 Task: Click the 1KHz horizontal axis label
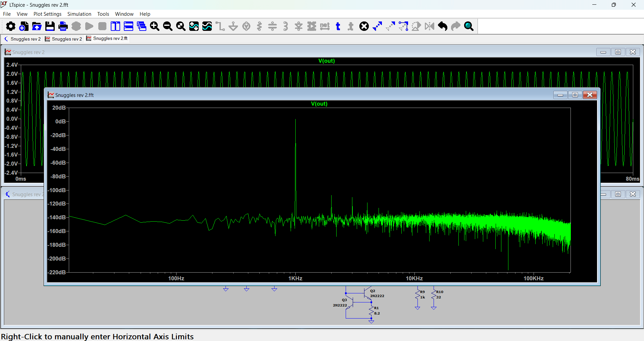click(x=295, y=278)
